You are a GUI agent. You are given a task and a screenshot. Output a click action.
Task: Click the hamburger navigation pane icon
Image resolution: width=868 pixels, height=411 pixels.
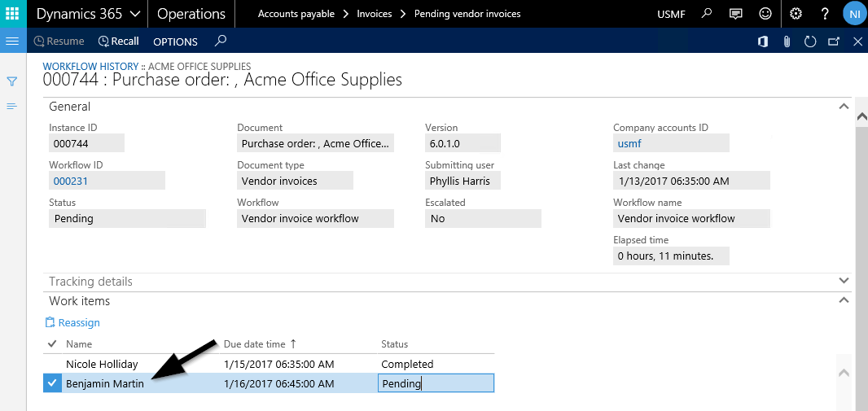[x=12, y=41]
